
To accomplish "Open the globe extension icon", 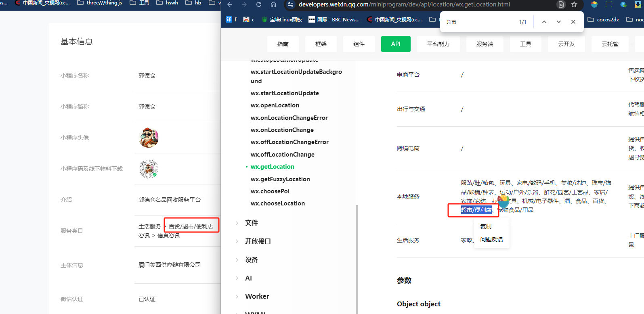I will (x=623, y=4).
